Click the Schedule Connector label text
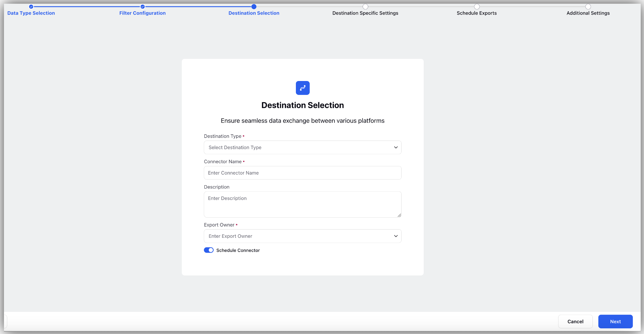 [x=238, y=250]
